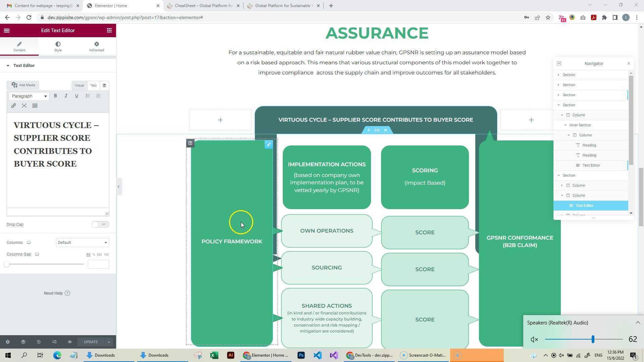Switch to the Style tab
This screenshot has height=362, width=644.
58,46
